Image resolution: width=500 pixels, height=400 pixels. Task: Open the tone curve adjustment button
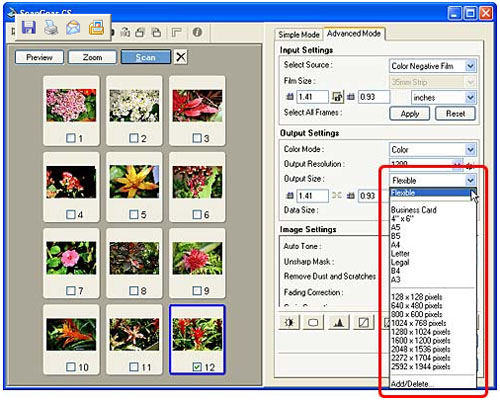pyautogui.click(x=363, y=322)
